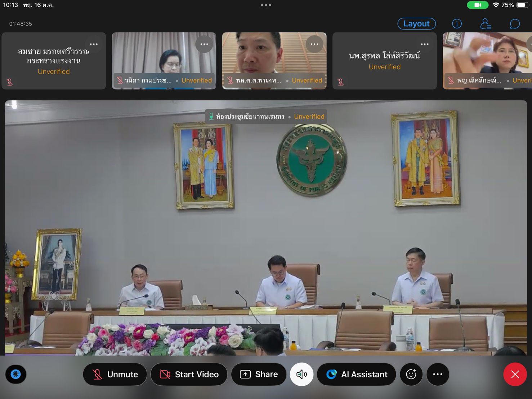Open the chat bubble icon
This screenshot has height=399, width=532.
(x=514, y=24)
